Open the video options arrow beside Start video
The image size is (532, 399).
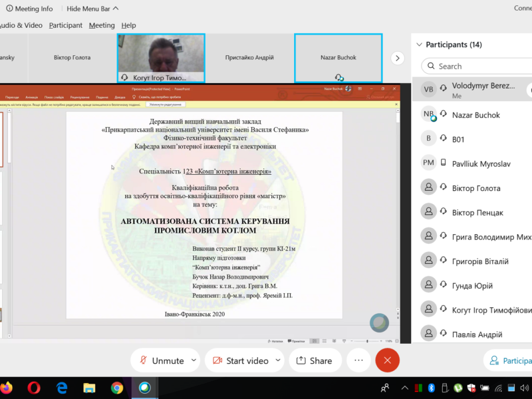pyautogui.click(x=278, y=360)
